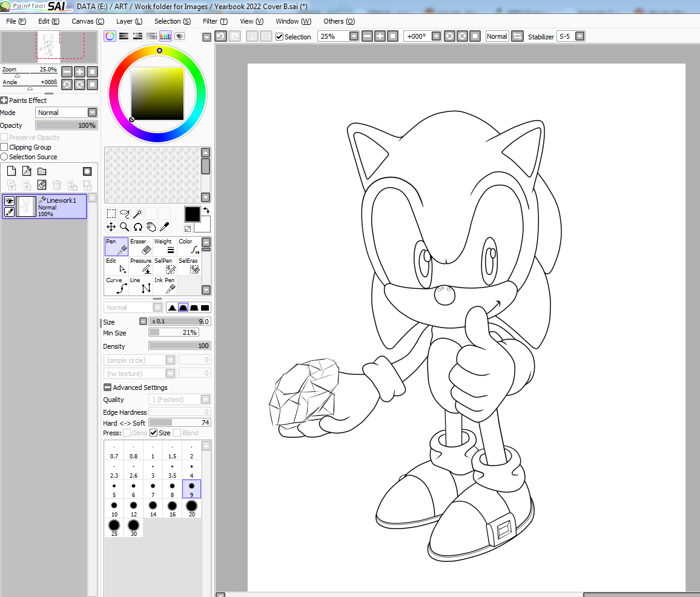Activate the rectangular selection tool
This screenshot has height=597, width=700.
pos(111,214)
